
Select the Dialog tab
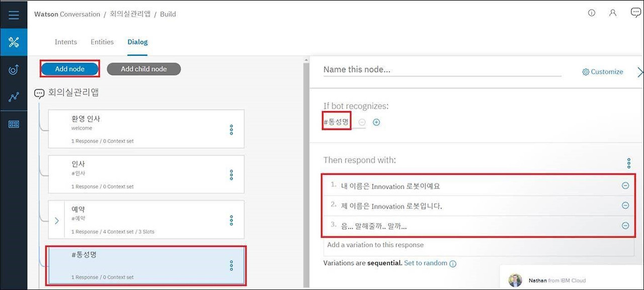[x=137, y=42]
